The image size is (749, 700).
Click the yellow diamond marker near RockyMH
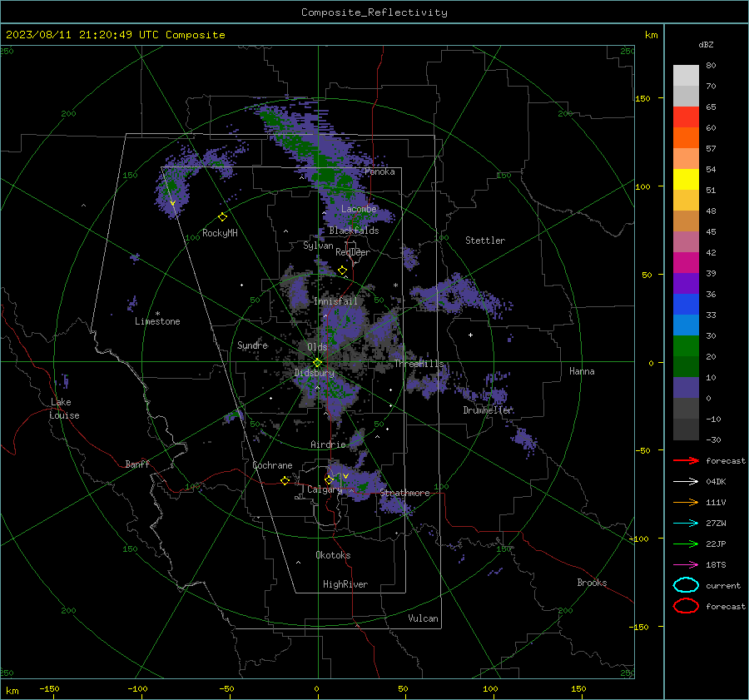pyautogui.click(x=222, y=217)
